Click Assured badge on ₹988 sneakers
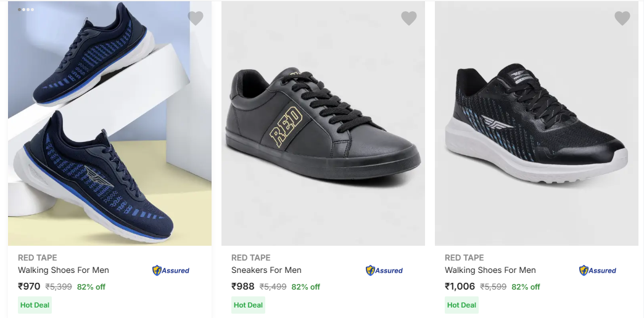Viewport: 644px width, 318px height. coord(384,270)
